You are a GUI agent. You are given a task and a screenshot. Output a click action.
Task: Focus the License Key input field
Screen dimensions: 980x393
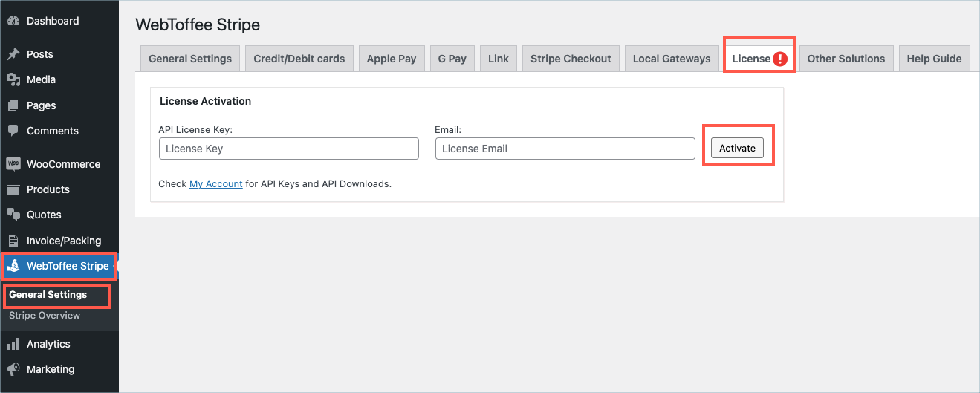[x=289, y=149]
